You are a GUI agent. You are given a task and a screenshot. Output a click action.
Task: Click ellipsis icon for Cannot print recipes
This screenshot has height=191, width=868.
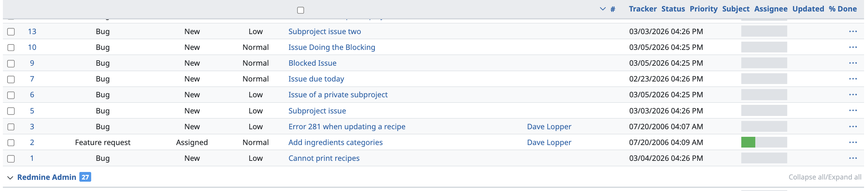pyautogui.click(x=853, y=158)
